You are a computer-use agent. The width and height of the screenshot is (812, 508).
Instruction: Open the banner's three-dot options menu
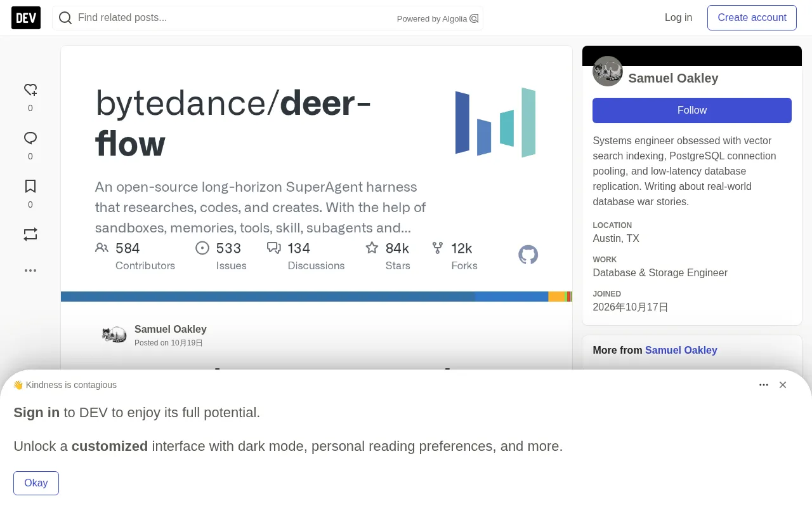(764, 385)
